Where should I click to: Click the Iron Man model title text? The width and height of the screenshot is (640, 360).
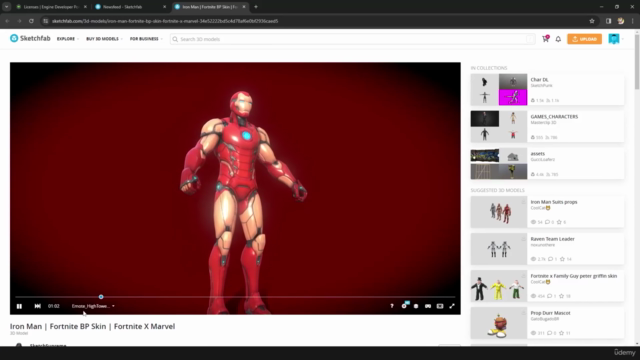(x=93, y=326)
